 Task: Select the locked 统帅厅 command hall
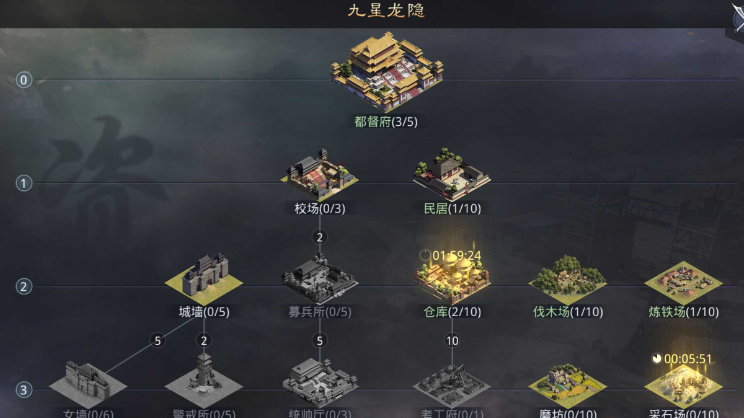319,383
